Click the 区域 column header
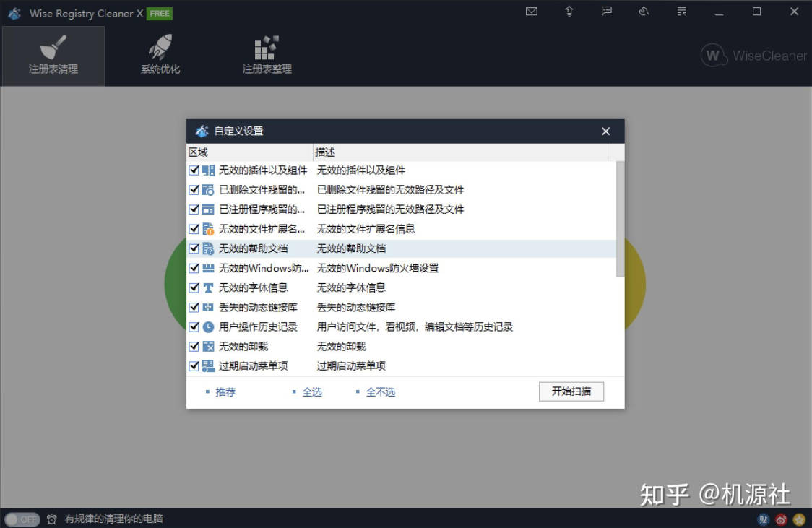The height and width of the screenshot is (528, 812). click(198, 152)
